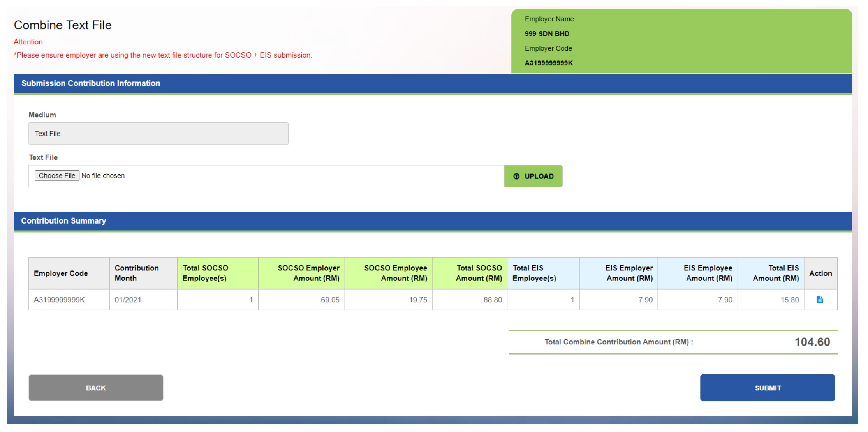The width and height of the screenshot is (868, 432).
Task: Click the total combine amount 104.60
Action: 812,342
